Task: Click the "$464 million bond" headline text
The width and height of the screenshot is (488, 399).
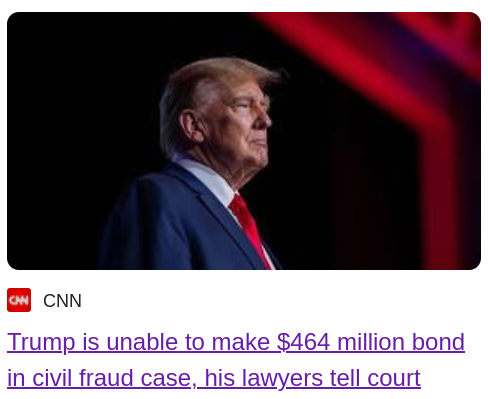Action: [371, 342]
